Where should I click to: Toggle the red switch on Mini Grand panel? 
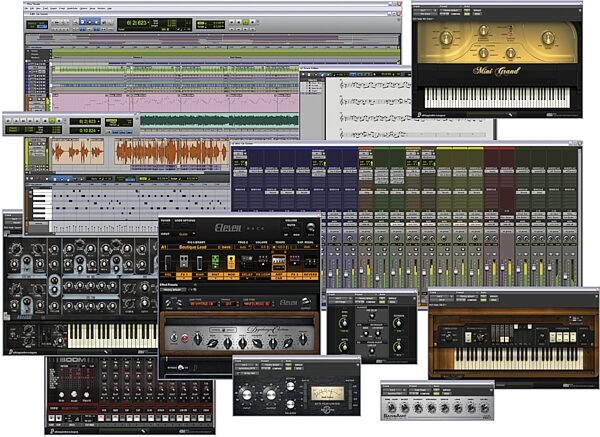point(509,34)
